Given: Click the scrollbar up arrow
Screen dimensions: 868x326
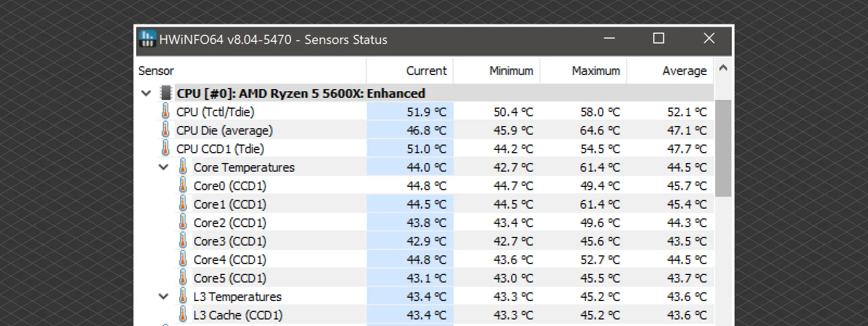Looking at the screenshot, I should pos(723,68).
